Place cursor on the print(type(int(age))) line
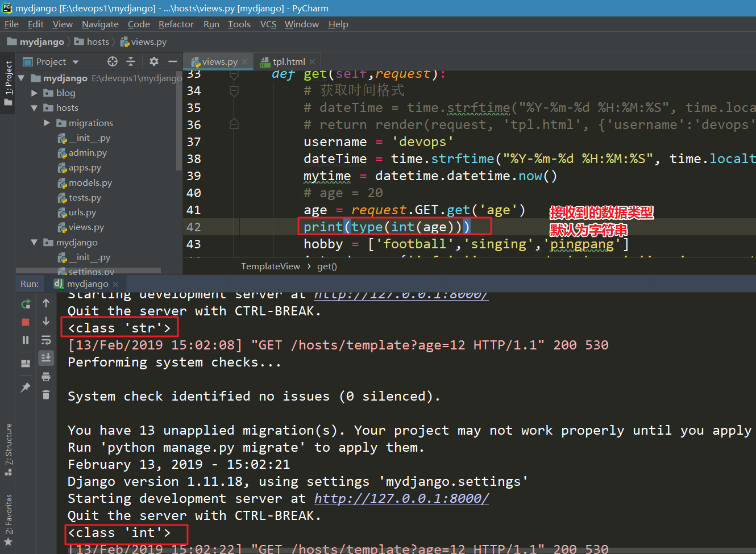This screenshot has width=756, height=554. 387,227
